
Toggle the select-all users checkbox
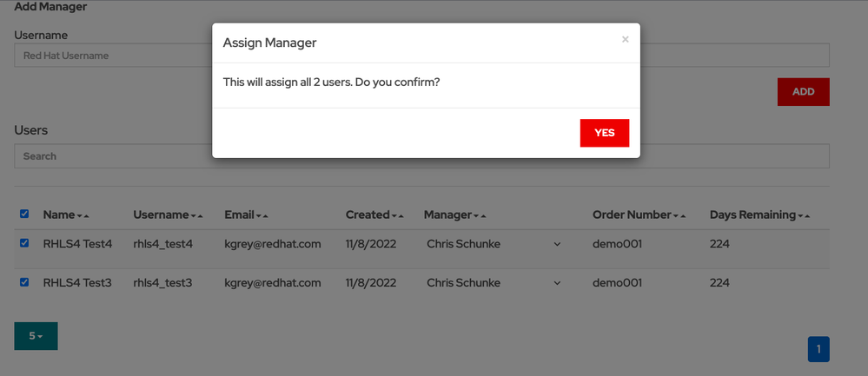(24, 214)
